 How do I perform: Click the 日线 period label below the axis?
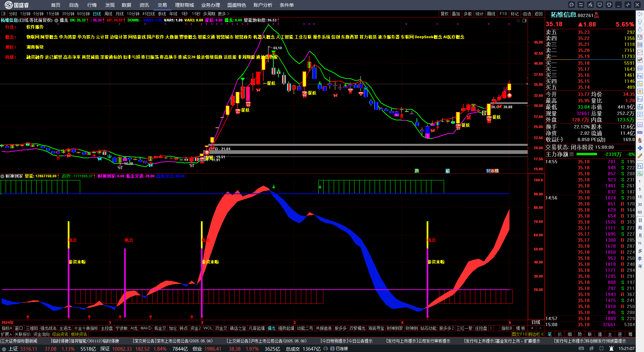pyautogui.click(x=536, y=322)
